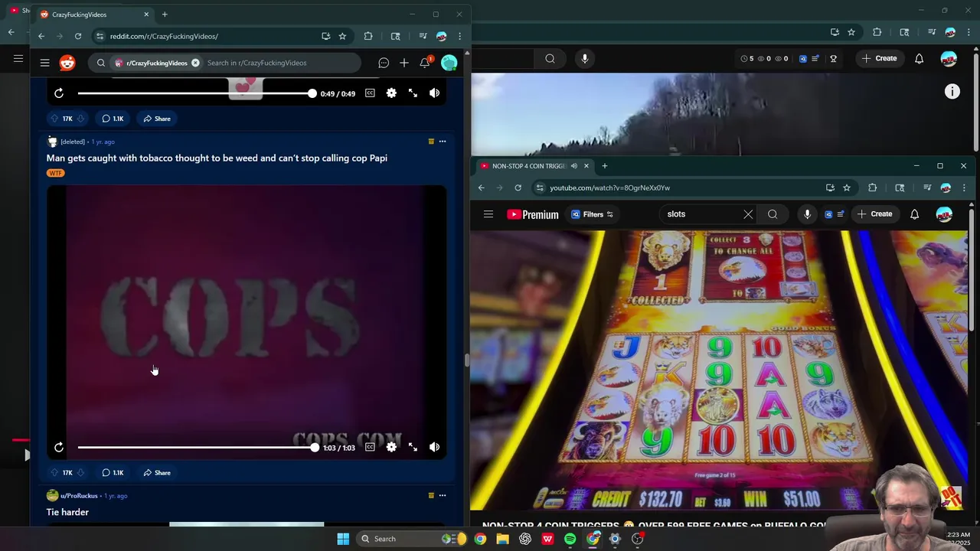Screen dimensions: 980x551
Task: Downvote the first post showing 17K
Action: click(81, 119)
